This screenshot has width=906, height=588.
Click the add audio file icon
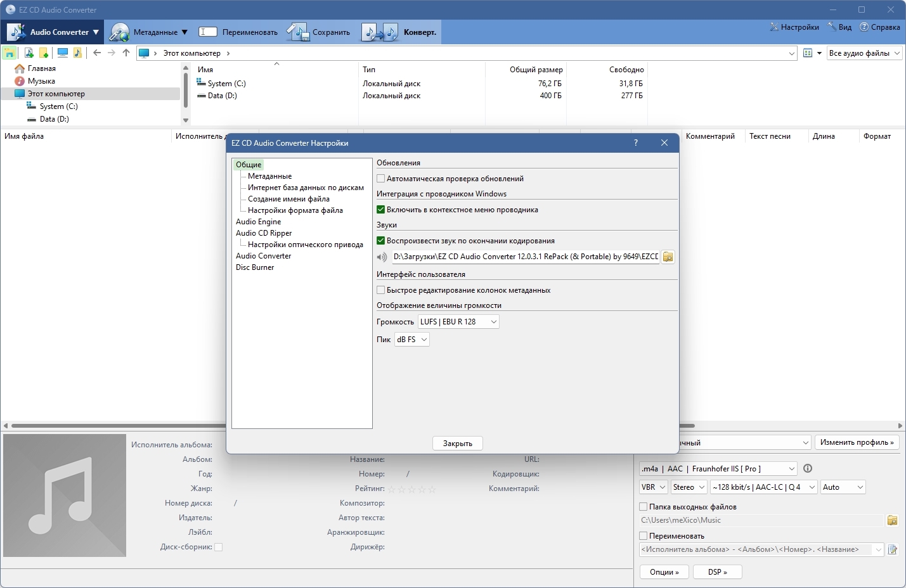click(x=29, y=53)
